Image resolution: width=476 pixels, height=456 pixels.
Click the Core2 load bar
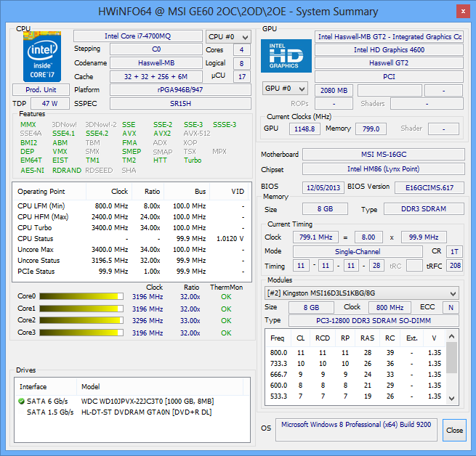81,320
